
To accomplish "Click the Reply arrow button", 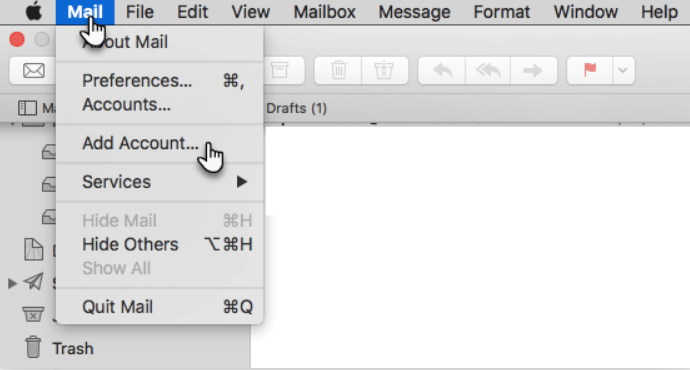I will [442, 70].
